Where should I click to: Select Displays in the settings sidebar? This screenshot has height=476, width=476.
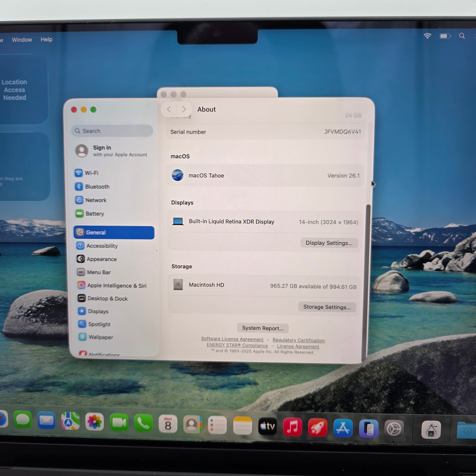point(98,311)
